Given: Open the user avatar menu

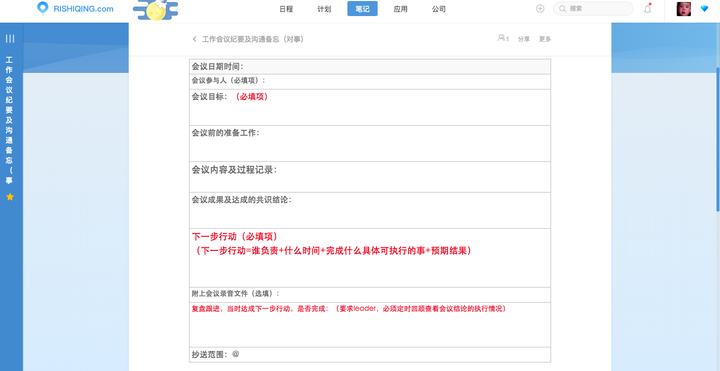Looking at the screenshot, I should pyautogui.click(x=684, y=9).
